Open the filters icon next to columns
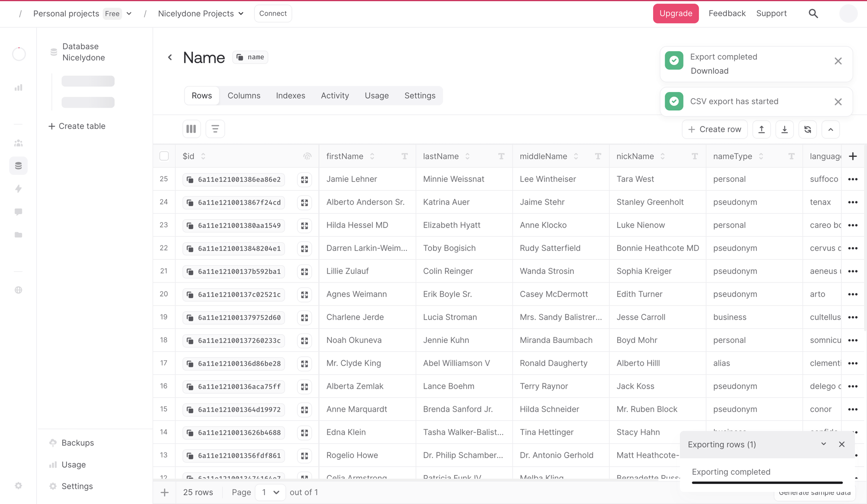This screenshot has width=867, height=504. point(215,129)
